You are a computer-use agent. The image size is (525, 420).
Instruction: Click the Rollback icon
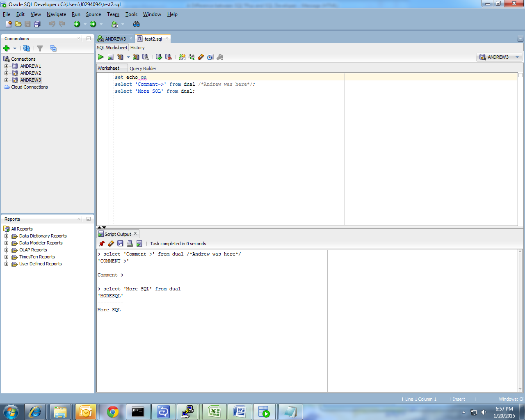(x=168, y=57)
